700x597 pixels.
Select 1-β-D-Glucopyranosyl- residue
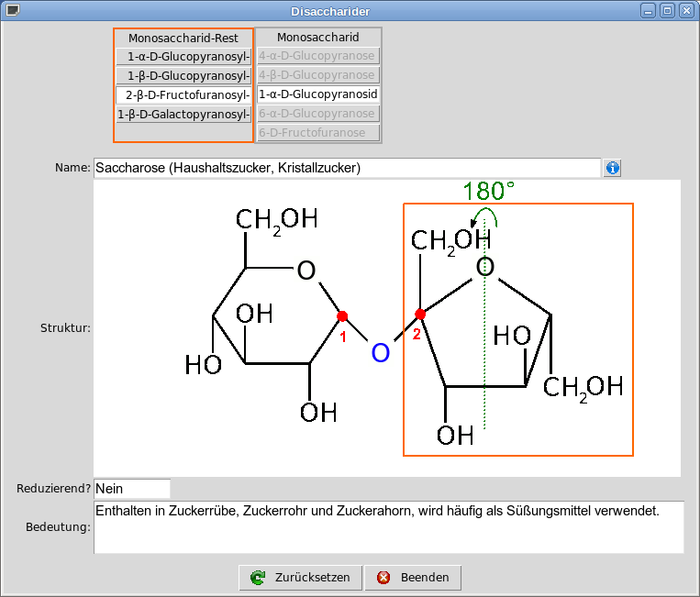(x=183, y=75)
